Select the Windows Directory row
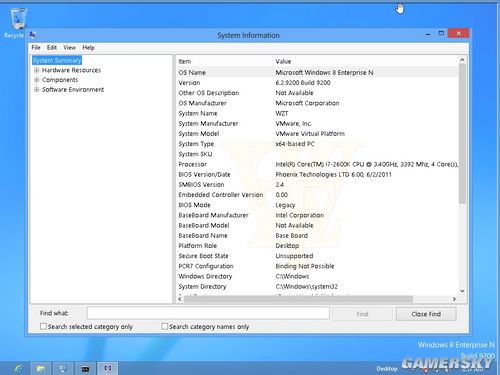Screen dimensions: 500x375 pyautogui.click(x=317, y=276)
